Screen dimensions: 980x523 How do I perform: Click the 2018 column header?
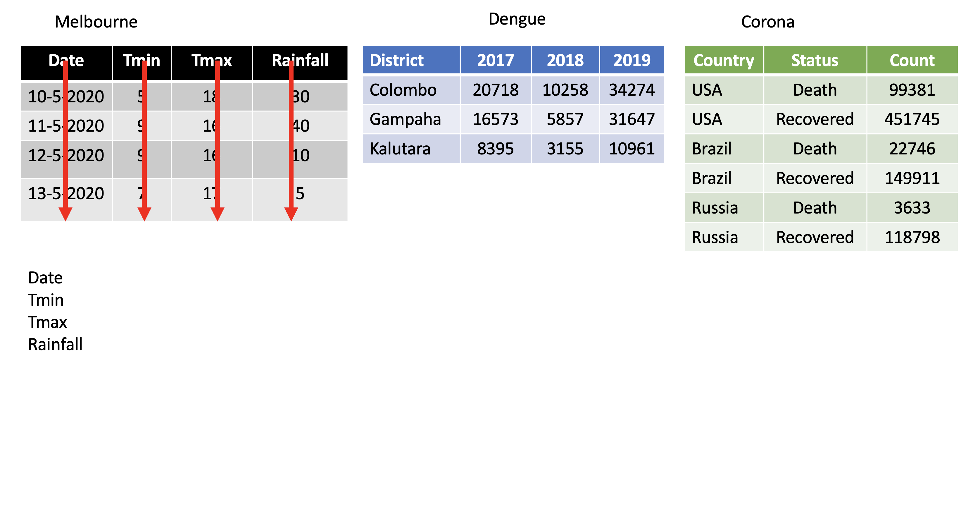pos(565,60)
